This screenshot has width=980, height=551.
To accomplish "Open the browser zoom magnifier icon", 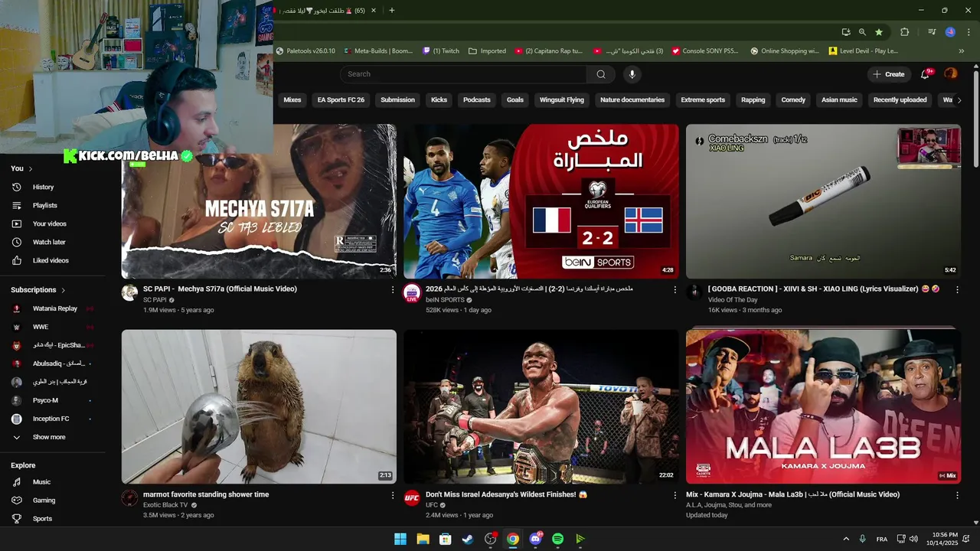I will click(862, 32).
